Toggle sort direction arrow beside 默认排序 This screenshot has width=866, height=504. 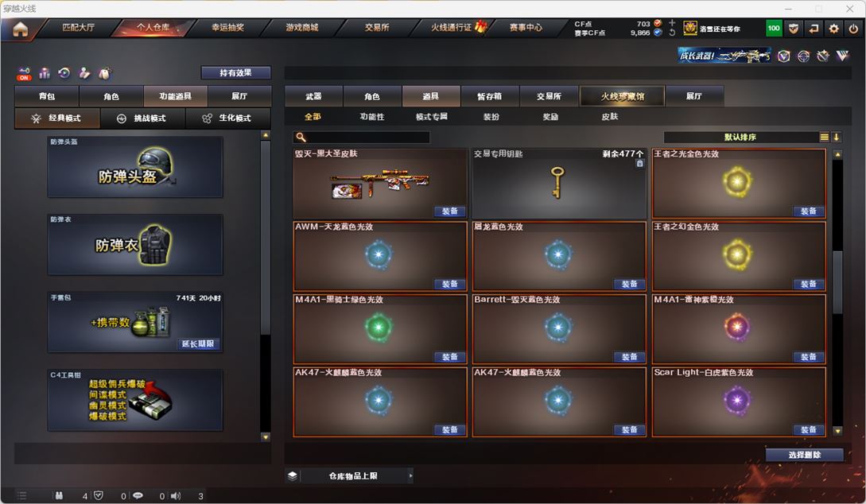(x=836, y=137)
